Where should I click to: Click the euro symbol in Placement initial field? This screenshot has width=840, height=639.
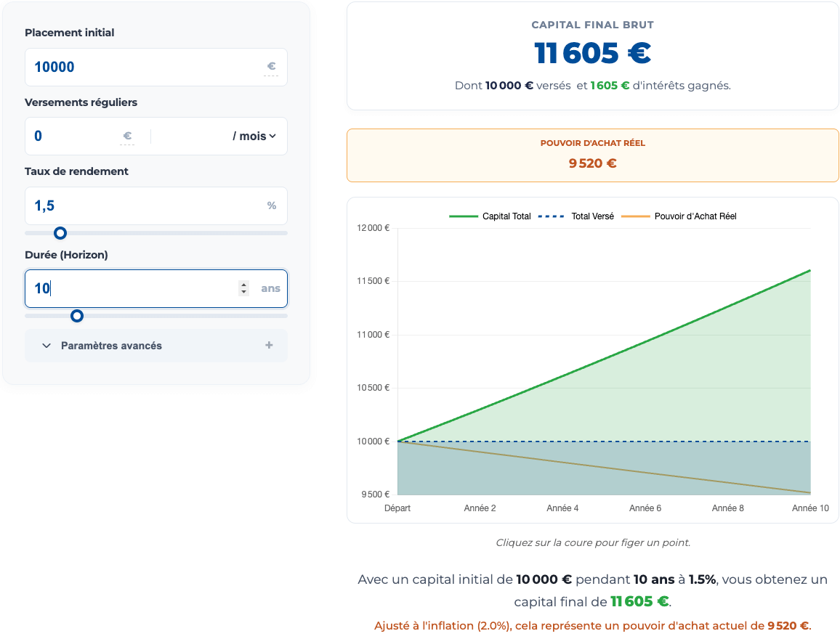click(x=271, y=67)
